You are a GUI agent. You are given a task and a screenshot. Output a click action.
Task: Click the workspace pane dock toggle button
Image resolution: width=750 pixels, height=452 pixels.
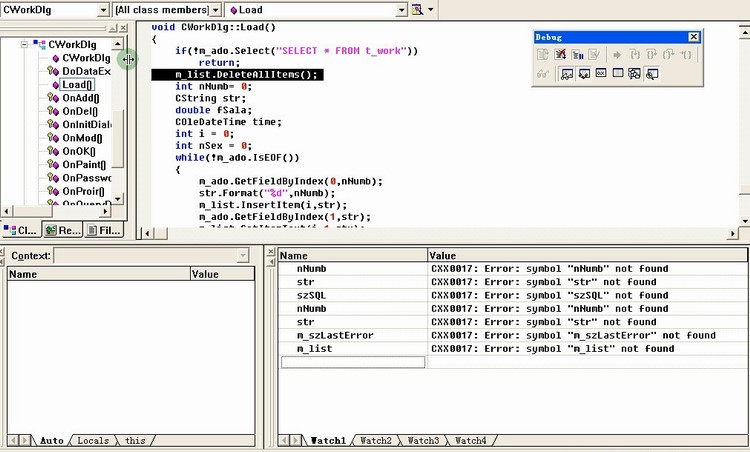(x=113, y=28)
